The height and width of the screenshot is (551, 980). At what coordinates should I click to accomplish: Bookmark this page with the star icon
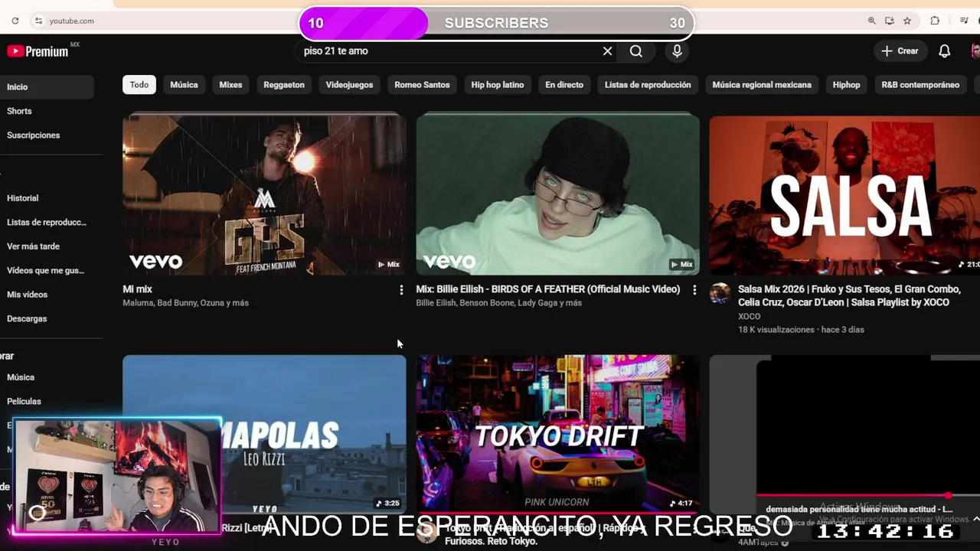[907, 21]
